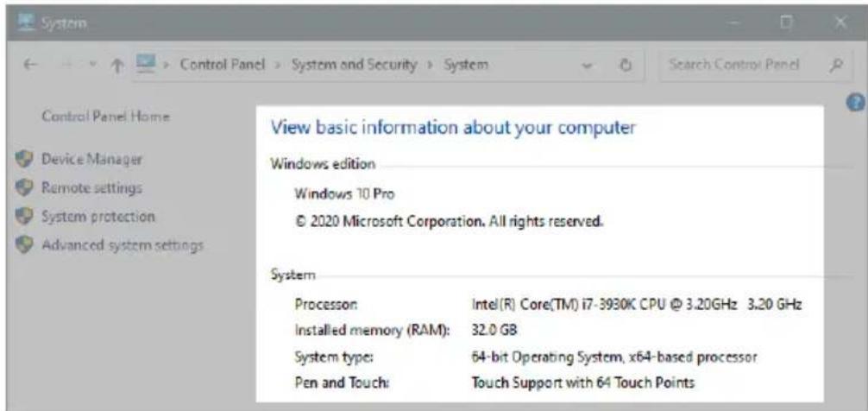Click the search magnifier icon
This screenshot has height=411, width=868.
[837, 66]
